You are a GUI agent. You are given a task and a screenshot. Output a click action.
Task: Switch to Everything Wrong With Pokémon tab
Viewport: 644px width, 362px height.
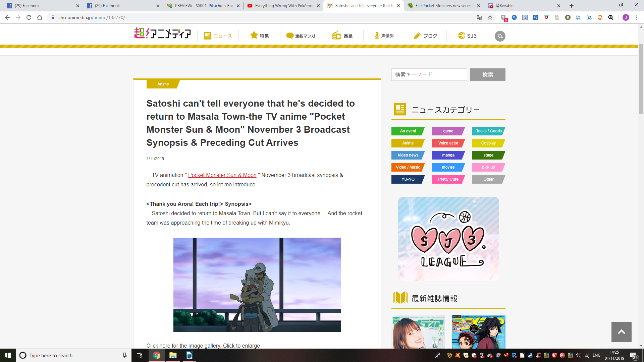click(284, 6)
